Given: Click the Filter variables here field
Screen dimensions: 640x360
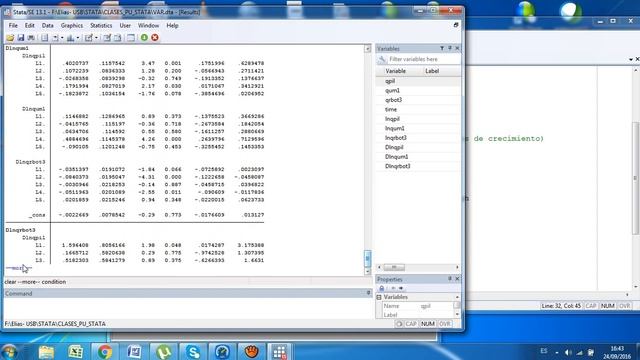Looking at the screenshot, I should coord(424,60).
